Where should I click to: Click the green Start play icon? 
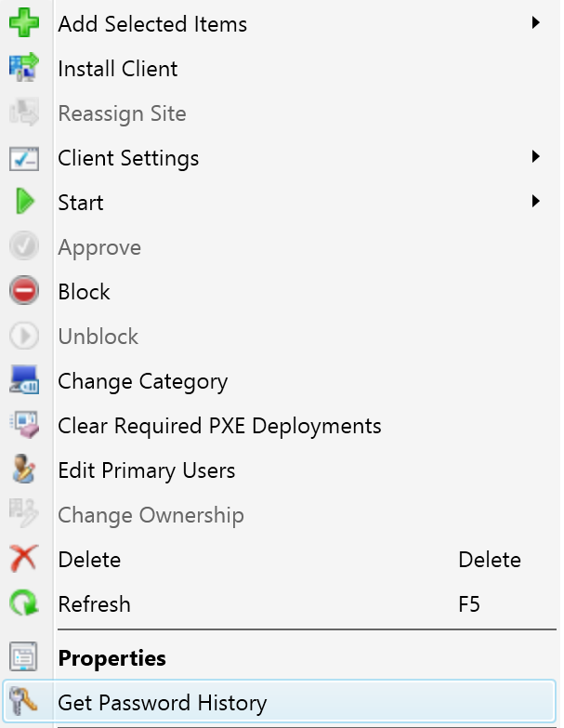click(x=24, y=202)
